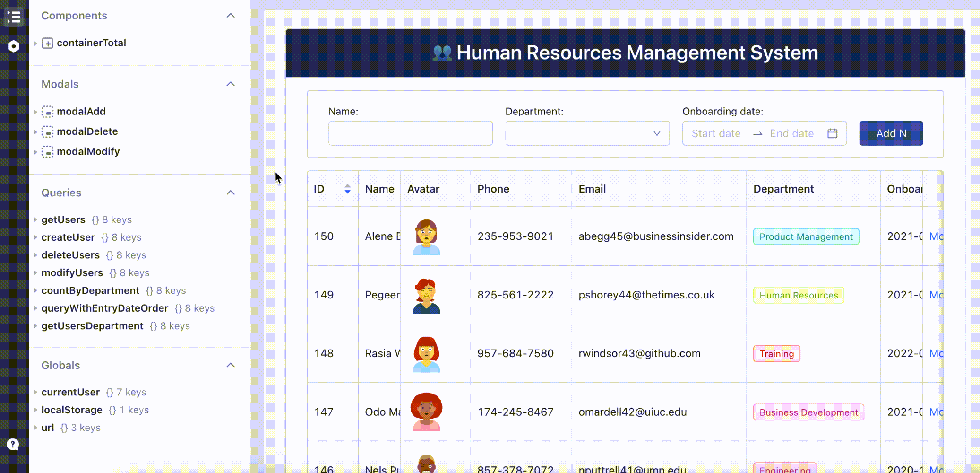Select the countByDepartment query

[90, 290]
